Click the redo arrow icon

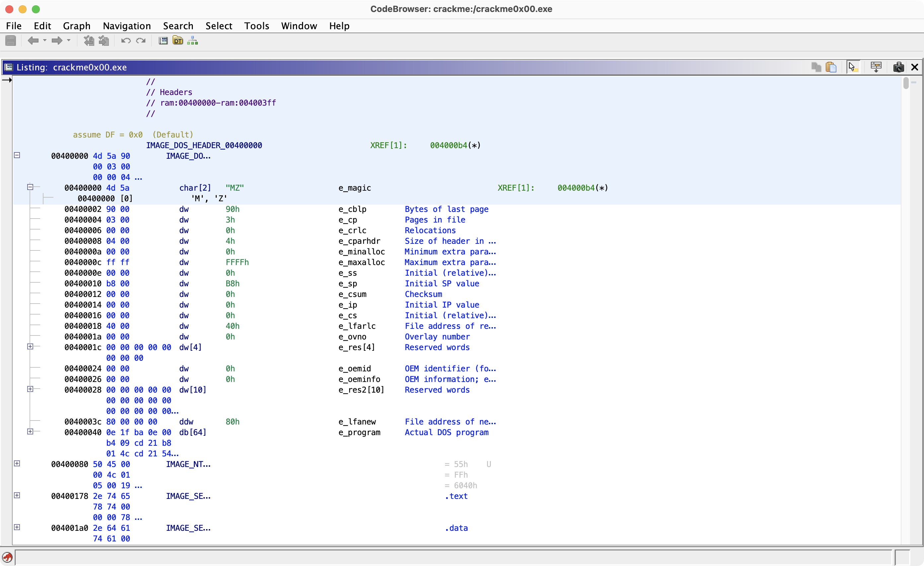click(x=141, y=41)
